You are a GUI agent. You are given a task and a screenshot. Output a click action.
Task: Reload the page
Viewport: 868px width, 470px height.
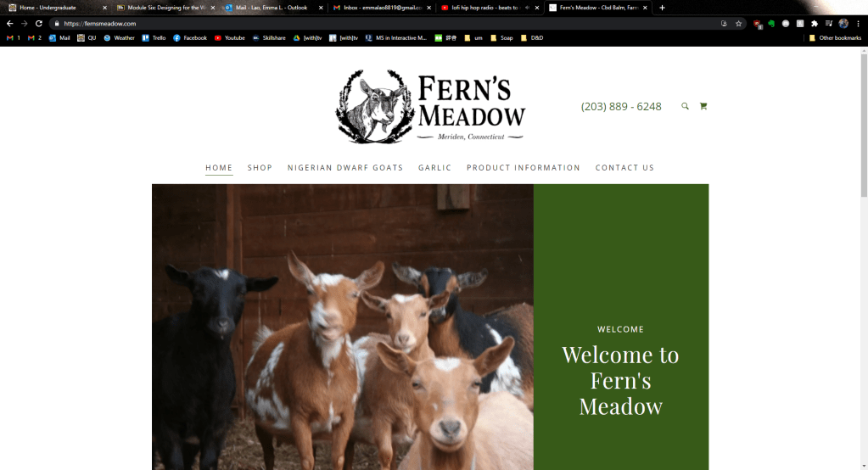[x=39, y=24]
